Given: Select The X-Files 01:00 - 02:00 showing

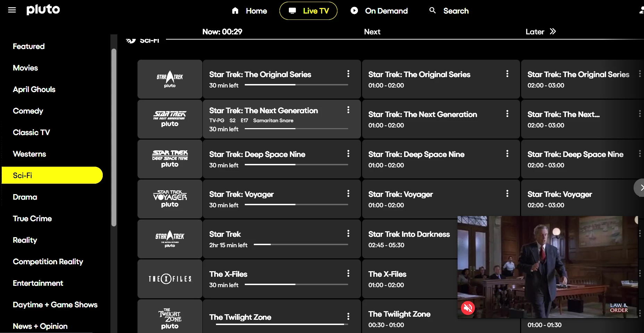Looking at the screenshot, I should (x=410, y=279).
